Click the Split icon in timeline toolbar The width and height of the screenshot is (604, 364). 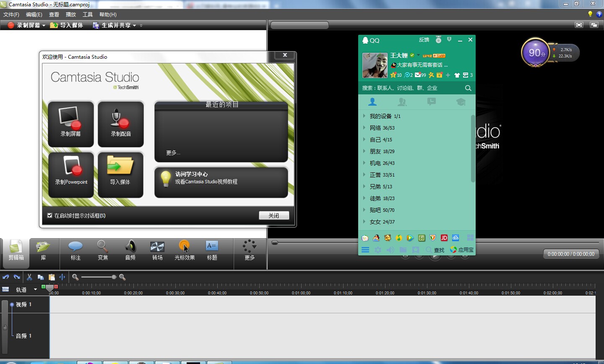point(62,277)
